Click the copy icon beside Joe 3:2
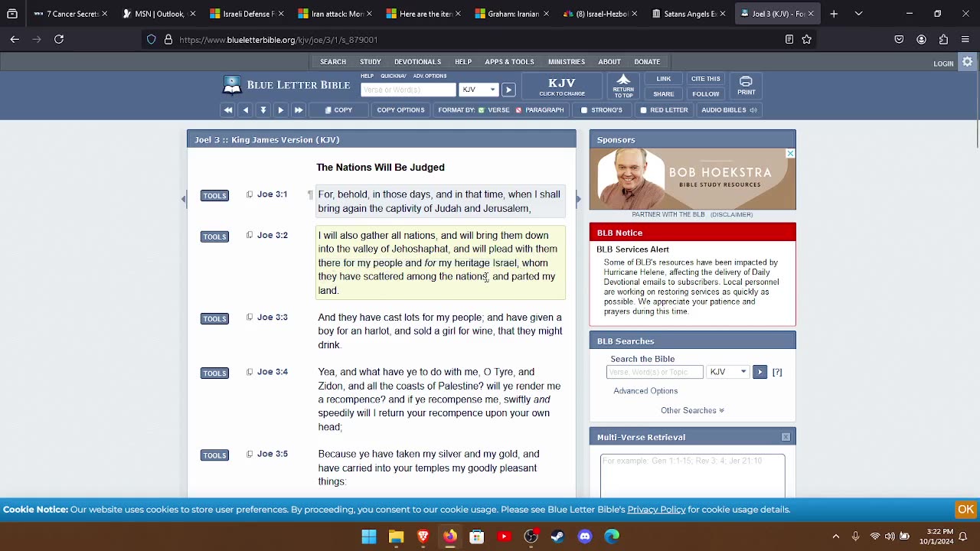 250,236
